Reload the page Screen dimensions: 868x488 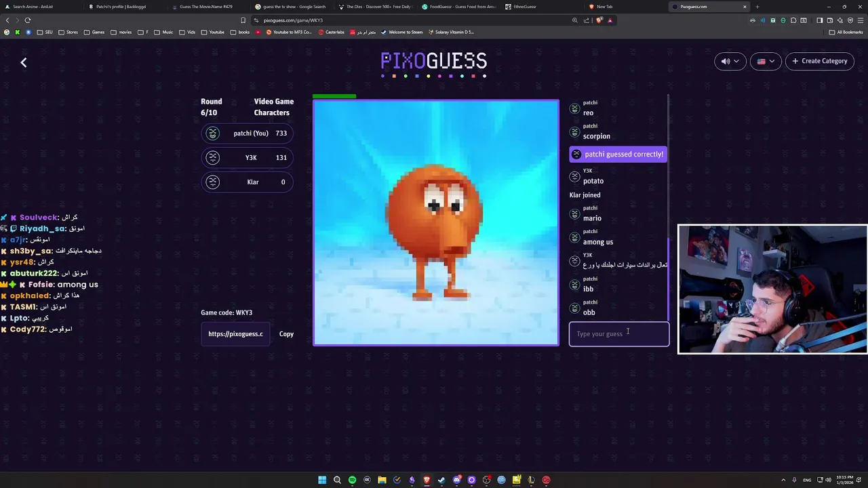click(x=28, y=20)
